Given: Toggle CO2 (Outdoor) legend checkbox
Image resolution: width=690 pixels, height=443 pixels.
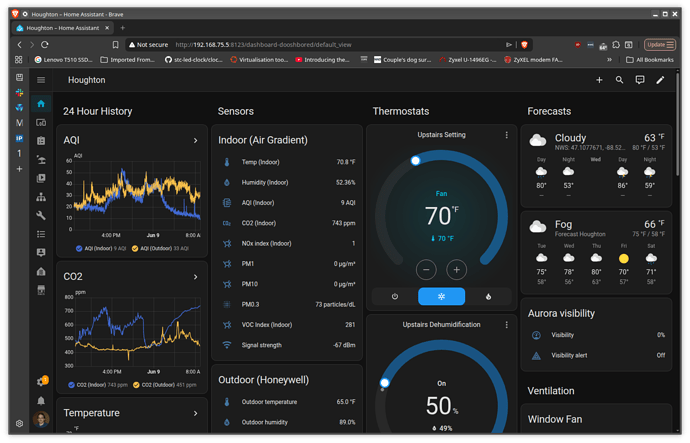Looking at the screenshot, I should pos(136,385).
